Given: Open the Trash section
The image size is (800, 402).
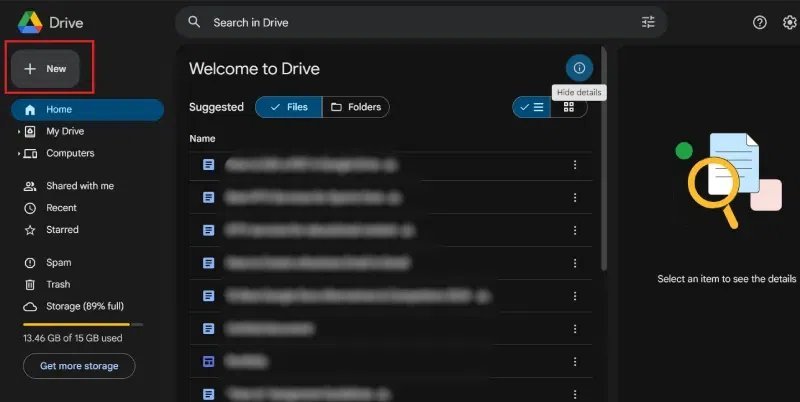Looking at the screenshot, I should 58,284.
